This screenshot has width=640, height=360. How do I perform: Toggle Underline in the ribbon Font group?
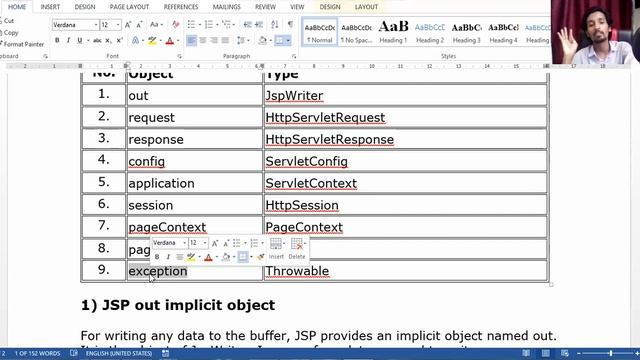(80, 40)
